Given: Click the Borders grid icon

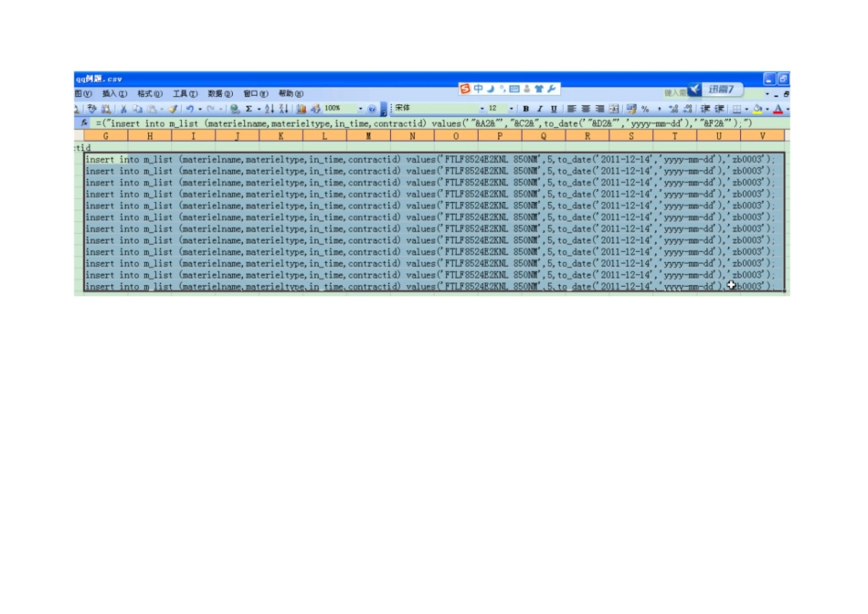Looking at the screenshot, I should (736, 109).
